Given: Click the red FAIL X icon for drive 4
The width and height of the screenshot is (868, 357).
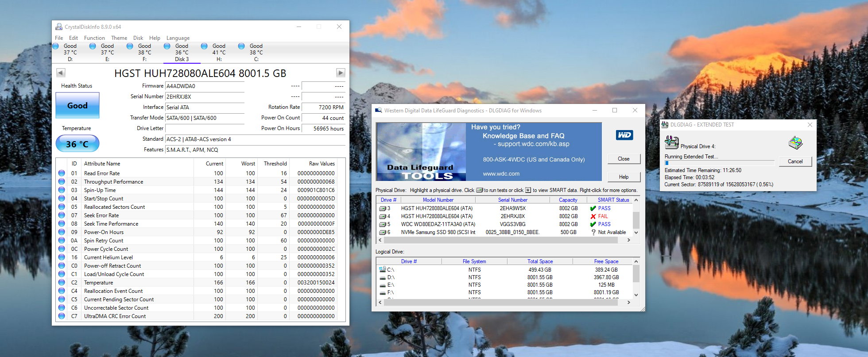Looking at the screenshot, I should (x=593, y=216).
